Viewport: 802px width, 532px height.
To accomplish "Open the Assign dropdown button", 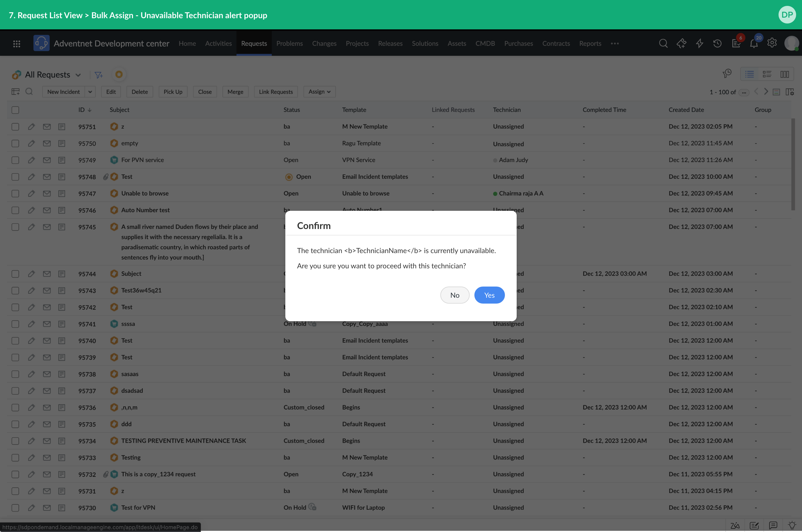I will click(x=319, y=92).
